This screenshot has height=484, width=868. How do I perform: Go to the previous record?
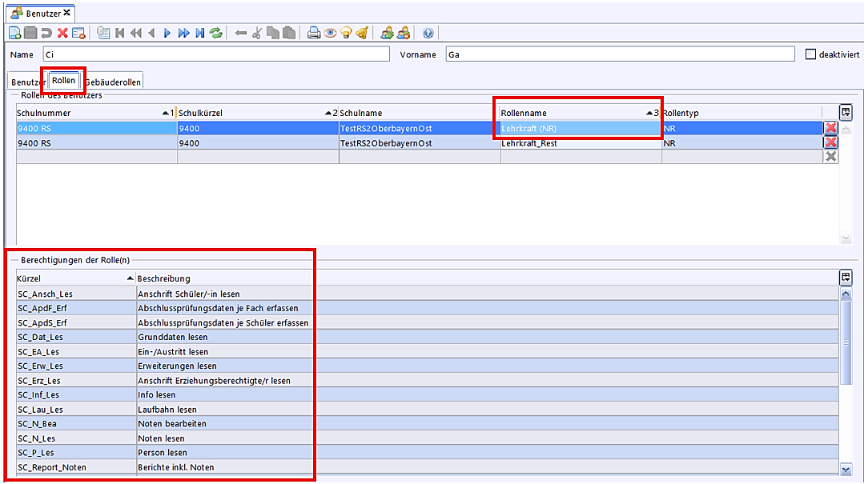click(151, 33)
